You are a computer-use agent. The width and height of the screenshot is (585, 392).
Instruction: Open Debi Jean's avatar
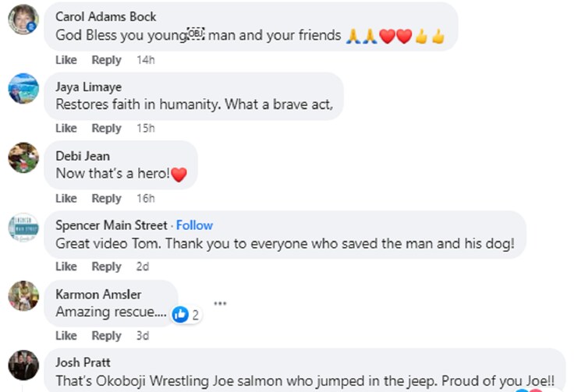23,157
